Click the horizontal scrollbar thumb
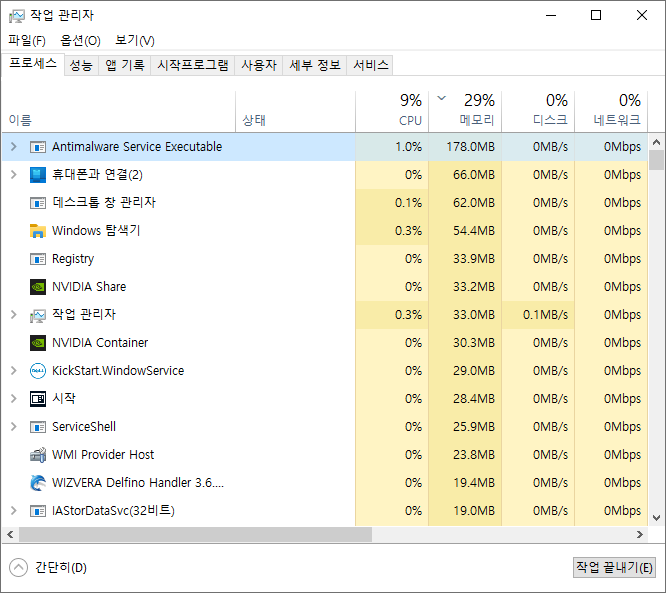The width and height of the screenshot is (666, 593). tap(195, 535)
